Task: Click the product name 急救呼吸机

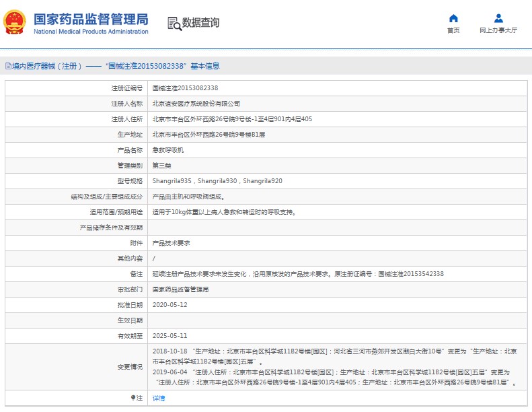Action: tap(167, 150)
